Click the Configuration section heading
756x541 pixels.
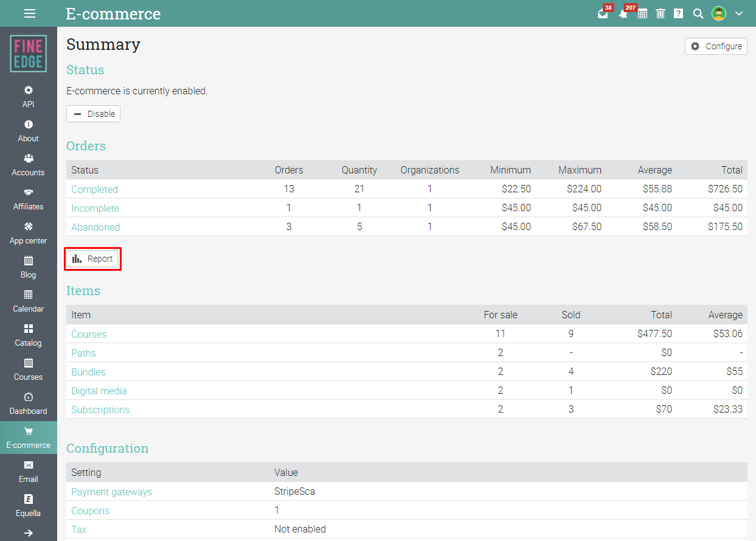click(107, 449)
